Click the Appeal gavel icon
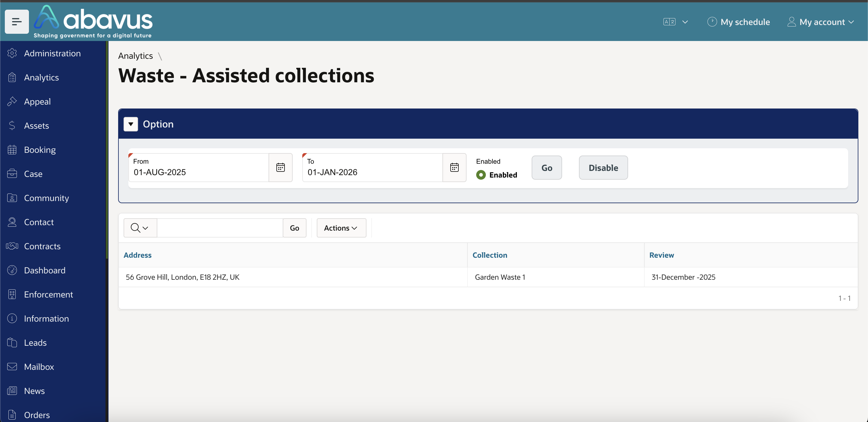The height and width of the screenshot is (422, 868). point(12,102)
